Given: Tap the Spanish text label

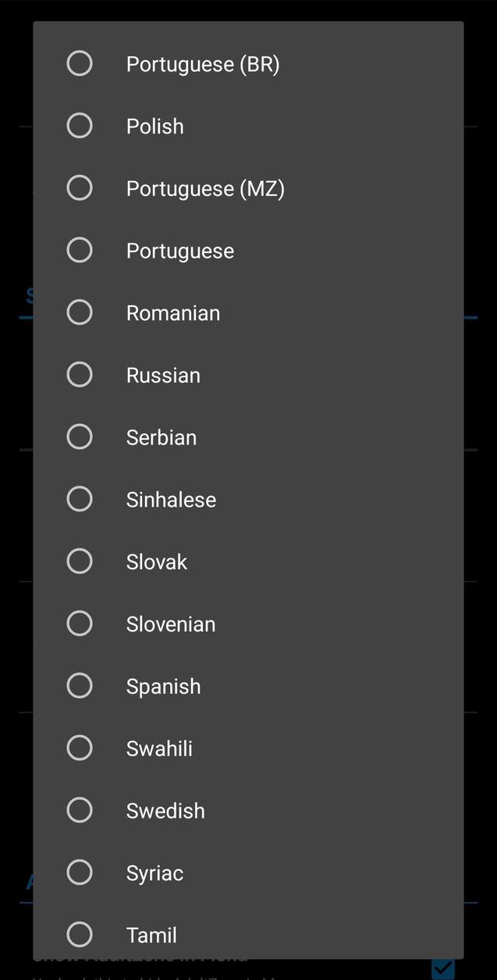Looking at the screenshot, I should click(164, 686).
